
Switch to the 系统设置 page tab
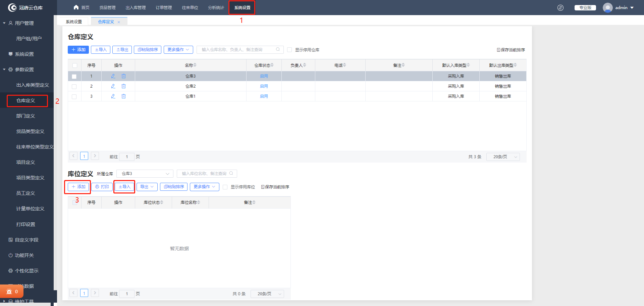point(74,22)
